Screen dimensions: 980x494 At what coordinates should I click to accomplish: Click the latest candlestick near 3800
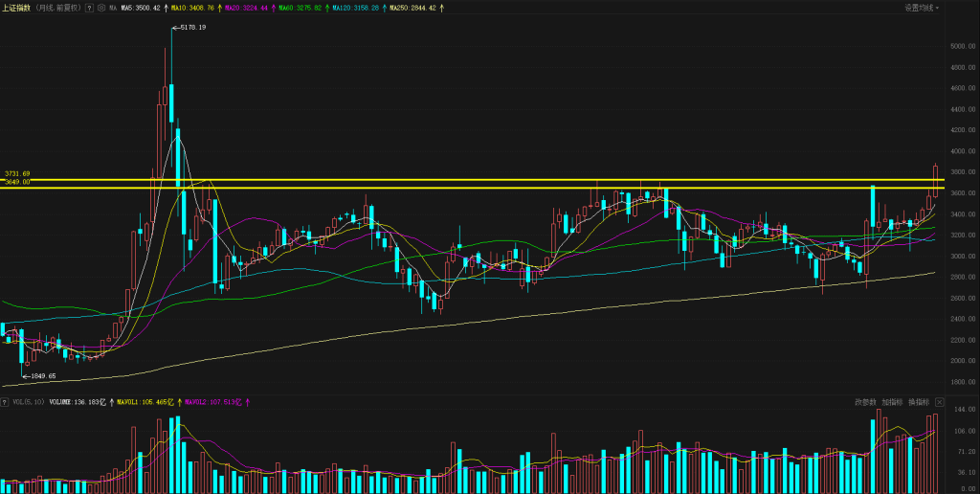(936, 181)
